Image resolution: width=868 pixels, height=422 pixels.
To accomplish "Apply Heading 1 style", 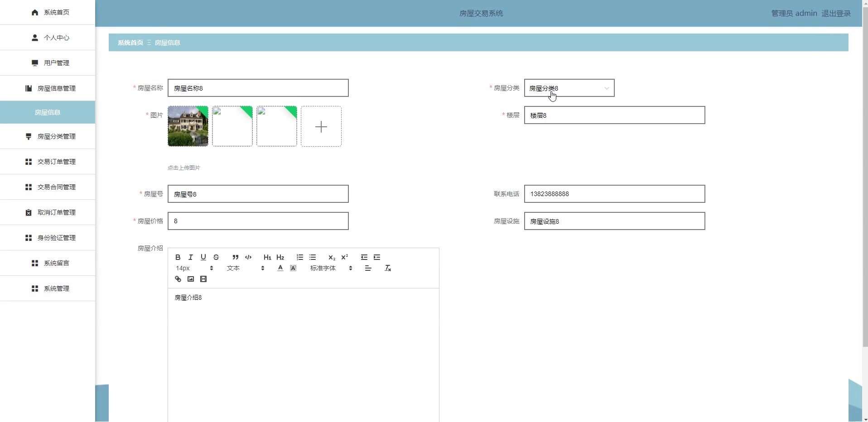I will (267, 257).
